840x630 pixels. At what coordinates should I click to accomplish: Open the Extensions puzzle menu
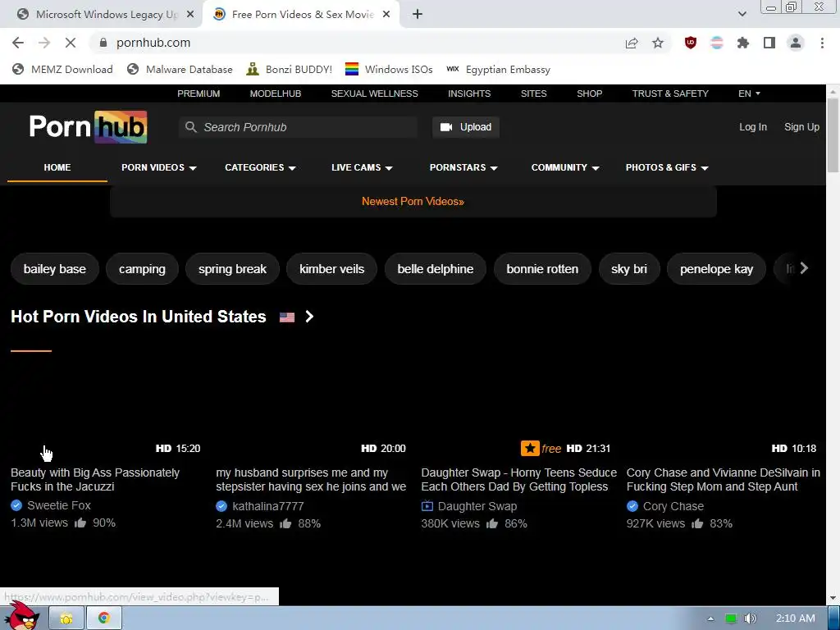[x=743, y=43]
